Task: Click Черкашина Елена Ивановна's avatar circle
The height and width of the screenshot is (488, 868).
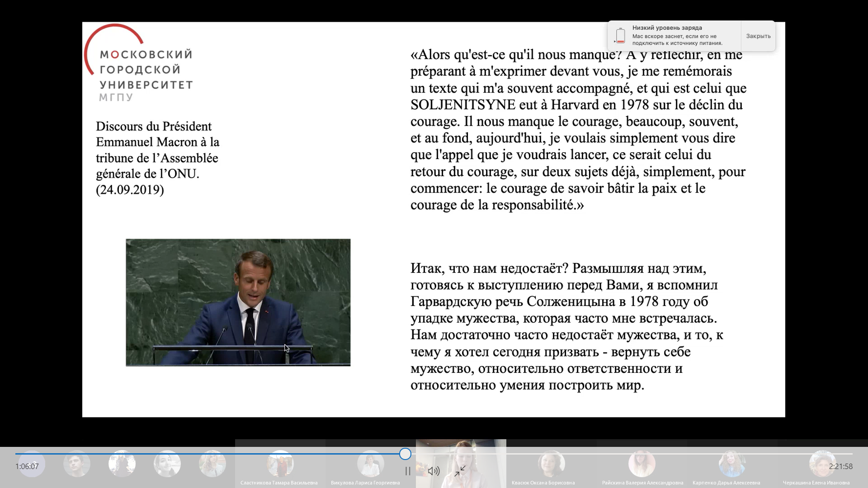Action: click(822, 464)
